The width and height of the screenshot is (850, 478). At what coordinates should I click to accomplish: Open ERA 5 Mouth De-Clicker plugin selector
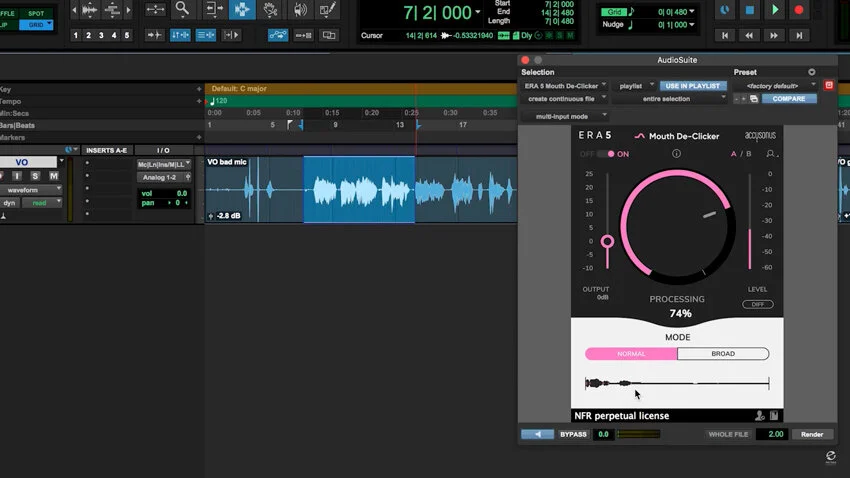[x=564, y=86]
